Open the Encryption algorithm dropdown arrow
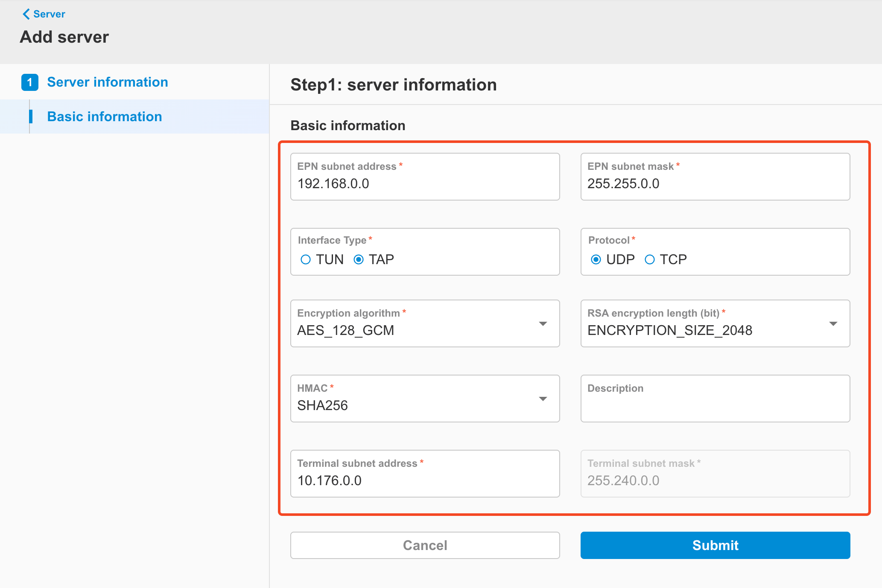This screenshot has height=588, width=882. (x=543, y=323)
